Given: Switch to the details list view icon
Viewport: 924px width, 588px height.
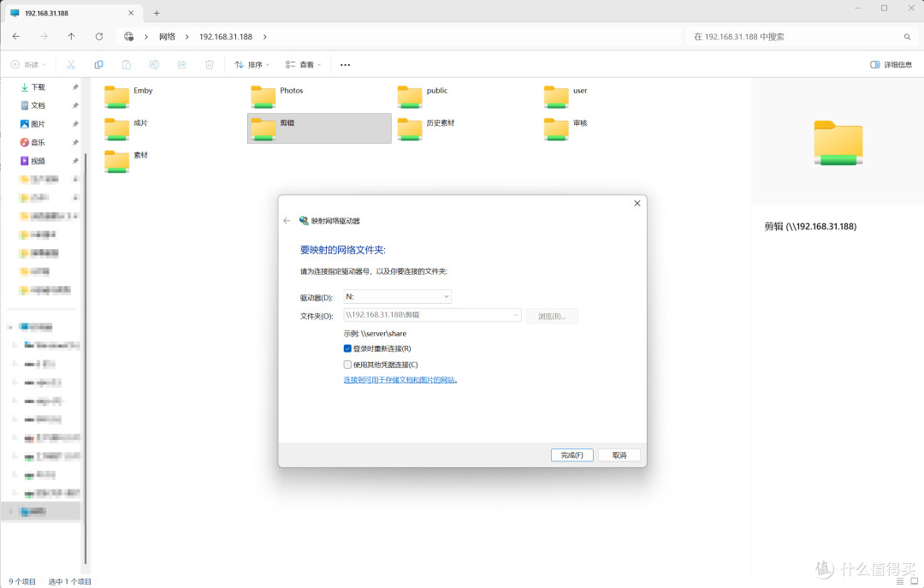Looking at the screenshot, I should click(x=900, y=581).
